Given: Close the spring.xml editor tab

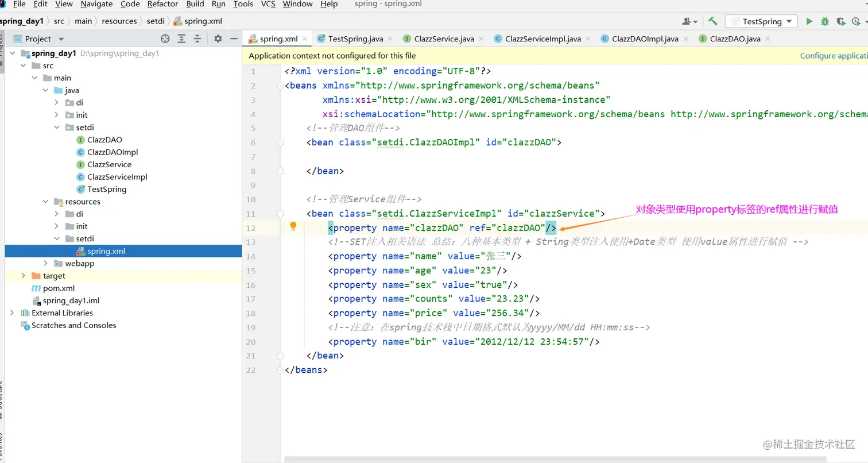Looking at the screenshot, I should click(305, 38).
